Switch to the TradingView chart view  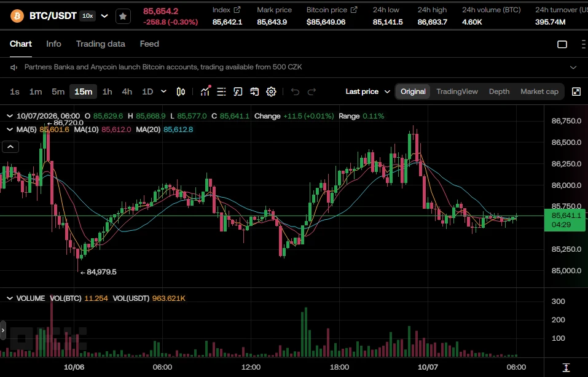click(457, 91)
